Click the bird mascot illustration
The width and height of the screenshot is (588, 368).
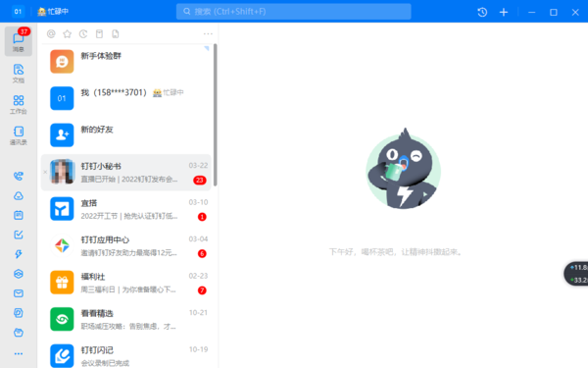403,169
